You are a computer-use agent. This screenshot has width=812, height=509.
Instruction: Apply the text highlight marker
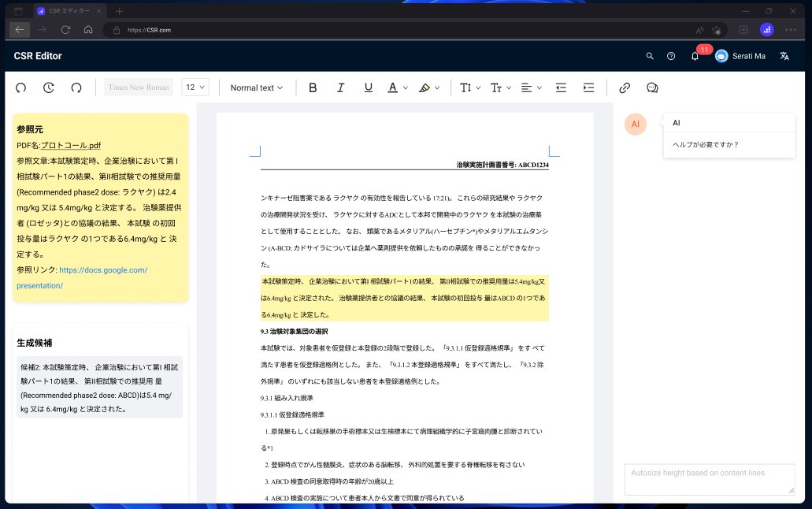[x=425, y=87]
